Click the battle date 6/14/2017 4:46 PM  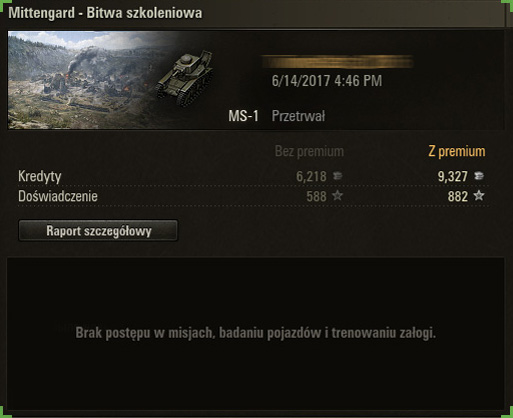327,81
